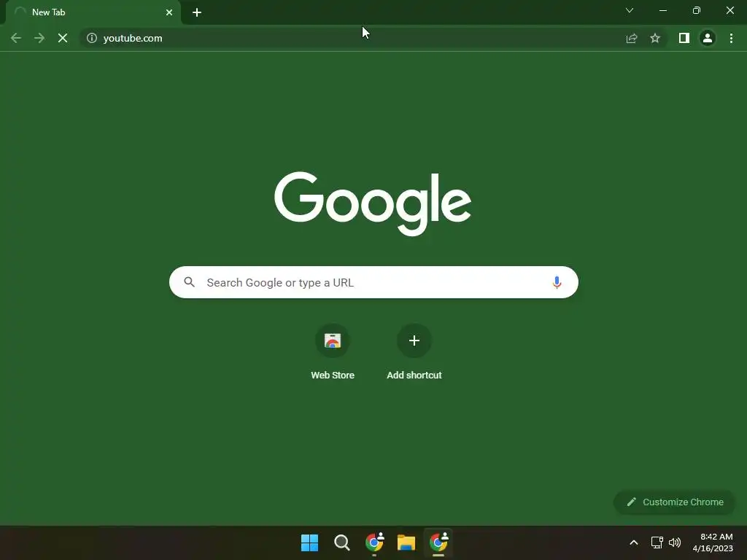Stop loading the page
The height and width of the screenshot is (560, 747).
(63, 38)
